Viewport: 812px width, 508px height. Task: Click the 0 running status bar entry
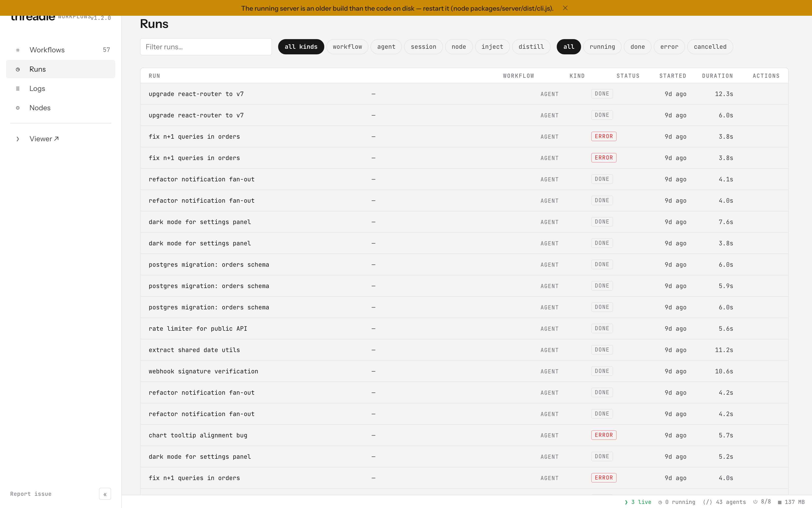tap(677, 502)
